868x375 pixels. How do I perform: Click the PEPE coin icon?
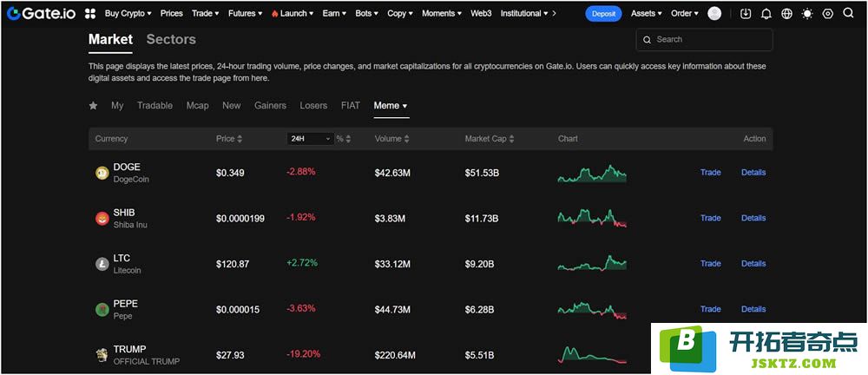[x=102, y=310]
